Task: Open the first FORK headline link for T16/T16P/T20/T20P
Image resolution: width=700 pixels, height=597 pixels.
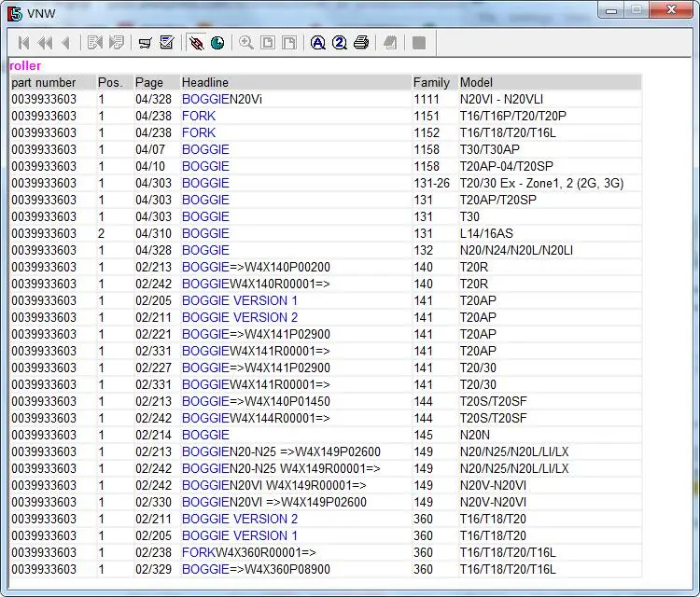Action: click(x=198, y=116)
